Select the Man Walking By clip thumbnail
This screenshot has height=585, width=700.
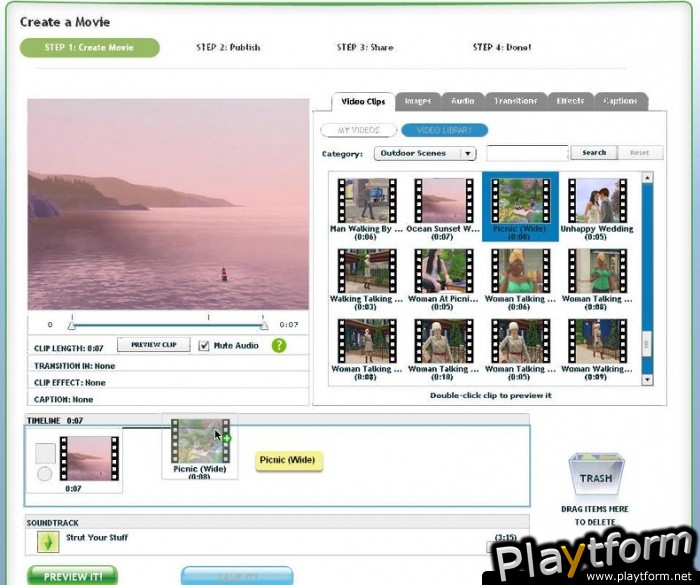point(367,201)
